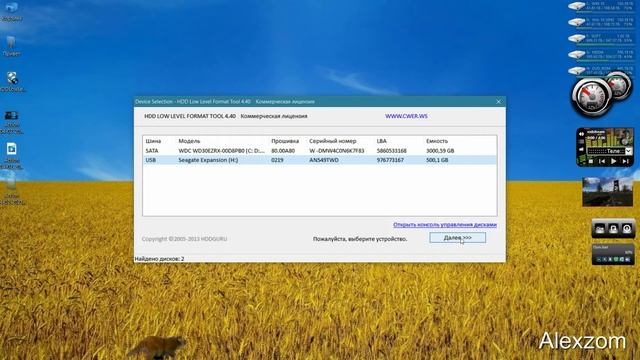Click the 0219 firmware cell
Screen dimensions: 640x360
(x=277, y=160)
